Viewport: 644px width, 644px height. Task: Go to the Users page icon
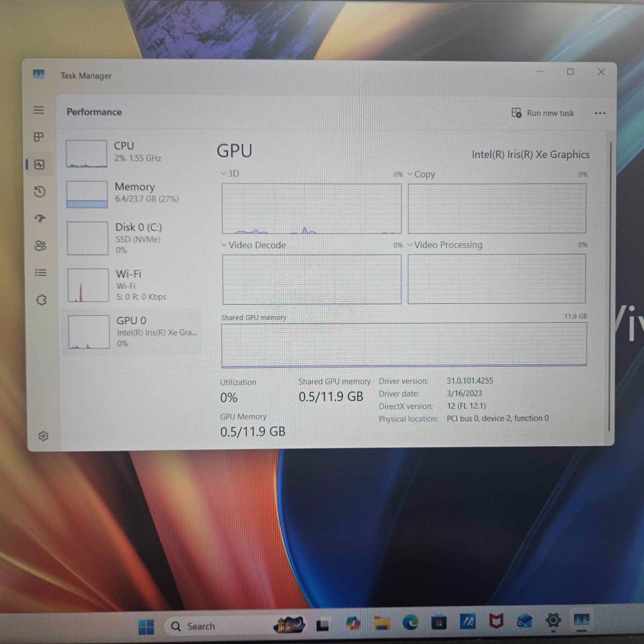pos(40,246)
